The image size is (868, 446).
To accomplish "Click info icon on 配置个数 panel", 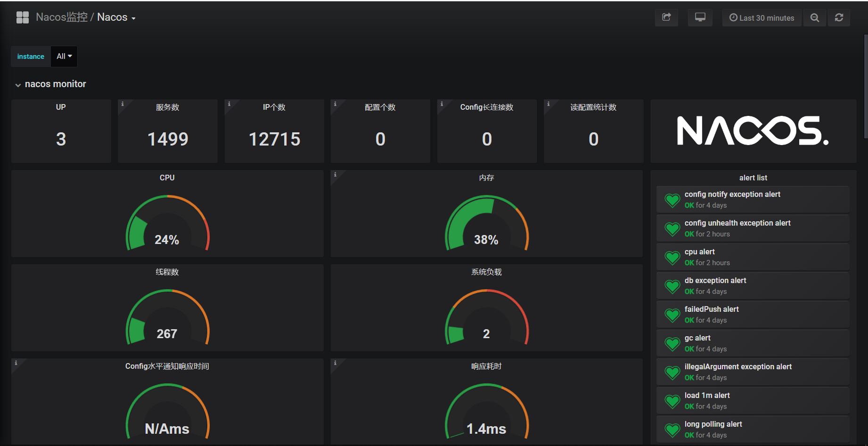I will [335, 104].
